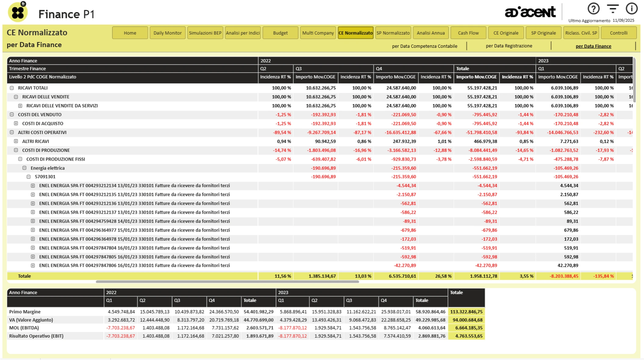The image size is (644, 360).
Task: Click the filter funnel icon
Action: pos(612,9)
